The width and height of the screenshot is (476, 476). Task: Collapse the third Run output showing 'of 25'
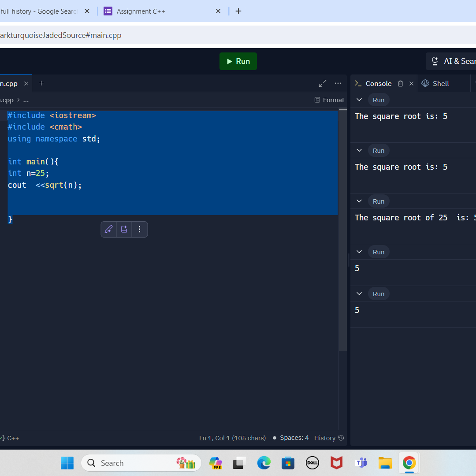coord(359,201)
